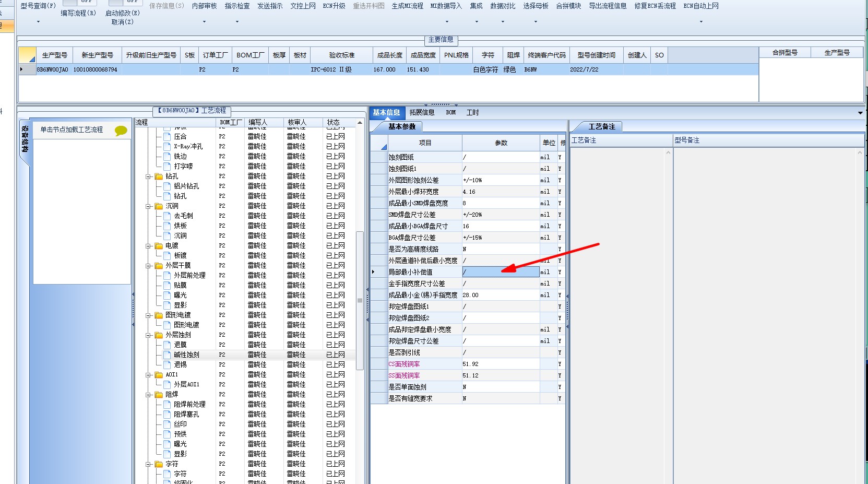Click the 导出流程信息 toolbar button
The image size is (868, 484).
pyautogui.click(x=608, y=6)
